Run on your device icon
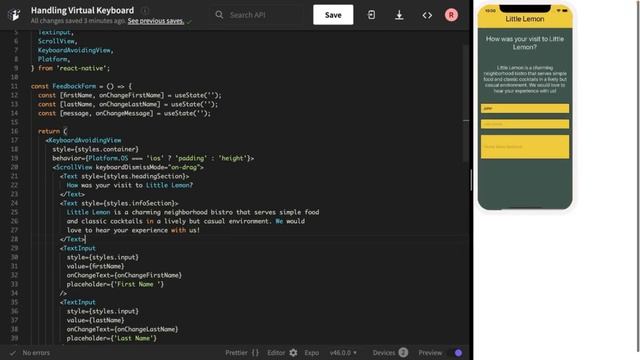The height and width of the screenshot is (360, 640). click(371, 15)
